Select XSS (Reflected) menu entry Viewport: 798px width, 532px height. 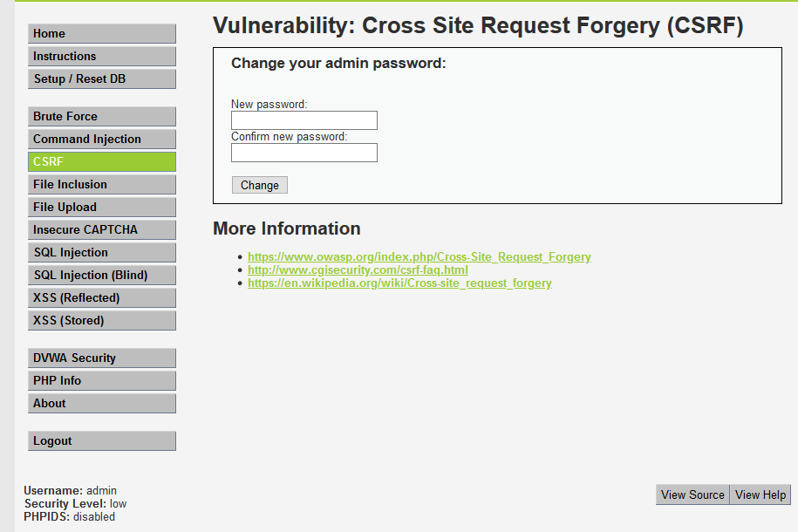(101, 298)
